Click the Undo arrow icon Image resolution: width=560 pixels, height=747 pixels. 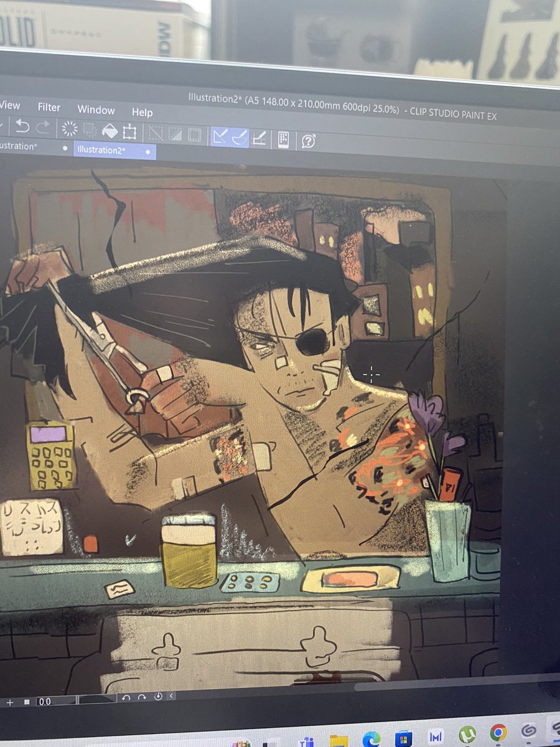(x=22, y=127)
